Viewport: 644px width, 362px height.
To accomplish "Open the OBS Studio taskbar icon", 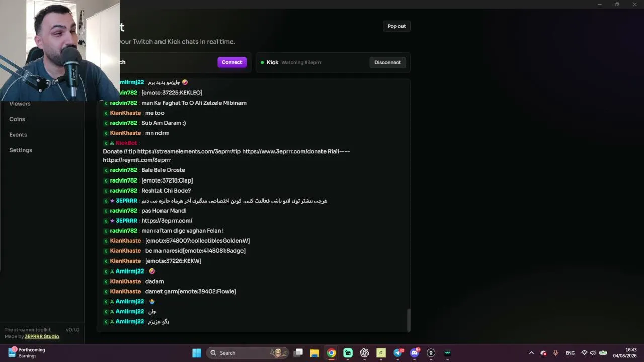I will tap(431, 353).
